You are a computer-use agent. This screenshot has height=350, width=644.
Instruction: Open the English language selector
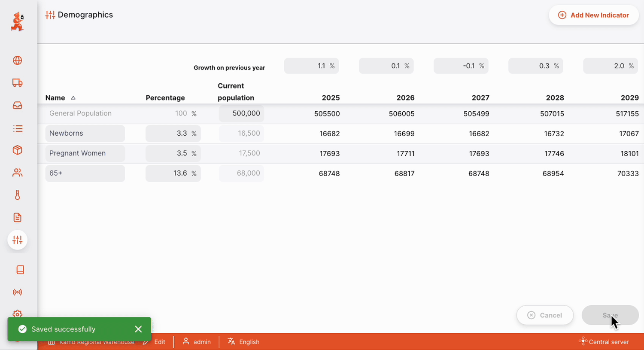pyautogui.click(x=243, y=342)
